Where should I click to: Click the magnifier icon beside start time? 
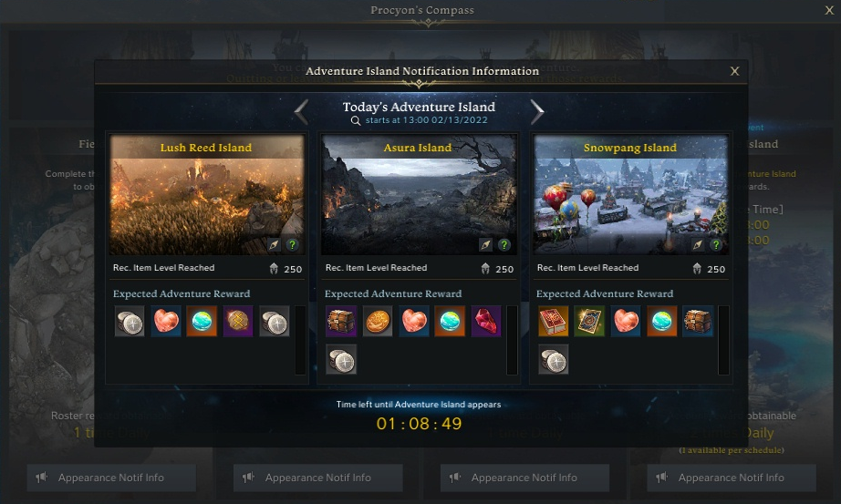(355, 120)
